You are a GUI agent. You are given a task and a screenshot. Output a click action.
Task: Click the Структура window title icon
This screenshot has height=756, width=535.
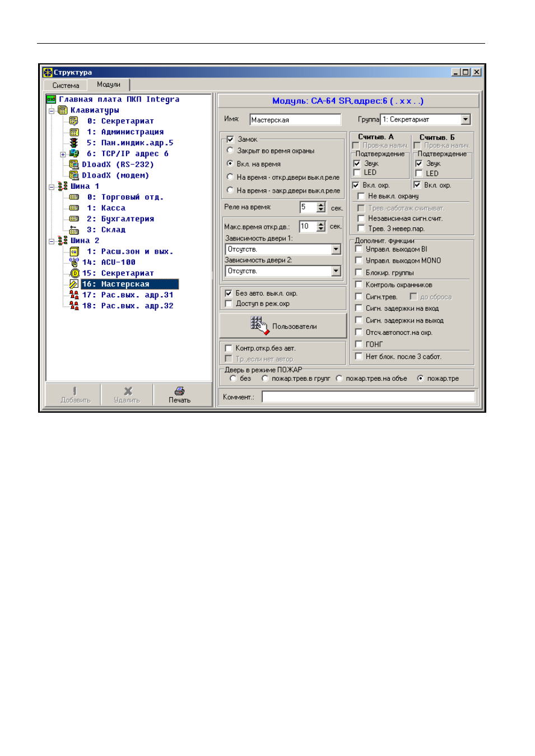click(x=48, y=72)
